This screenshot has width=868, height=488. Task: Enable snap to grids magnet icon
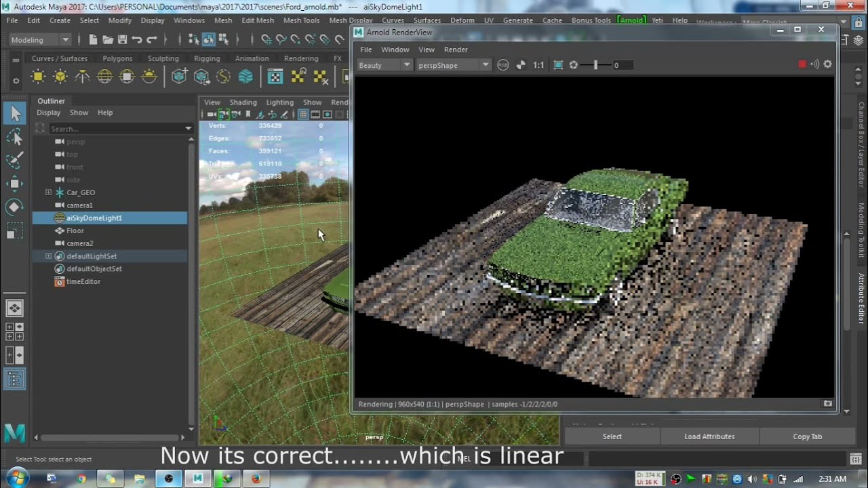coord(267,40)
